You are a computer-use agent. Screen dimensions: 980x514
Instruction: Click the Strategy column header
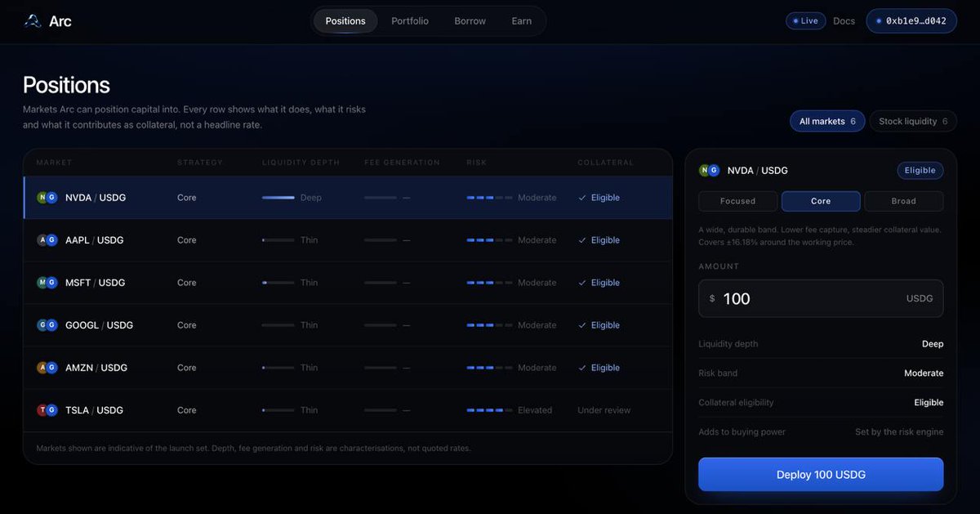pos(200,163)
